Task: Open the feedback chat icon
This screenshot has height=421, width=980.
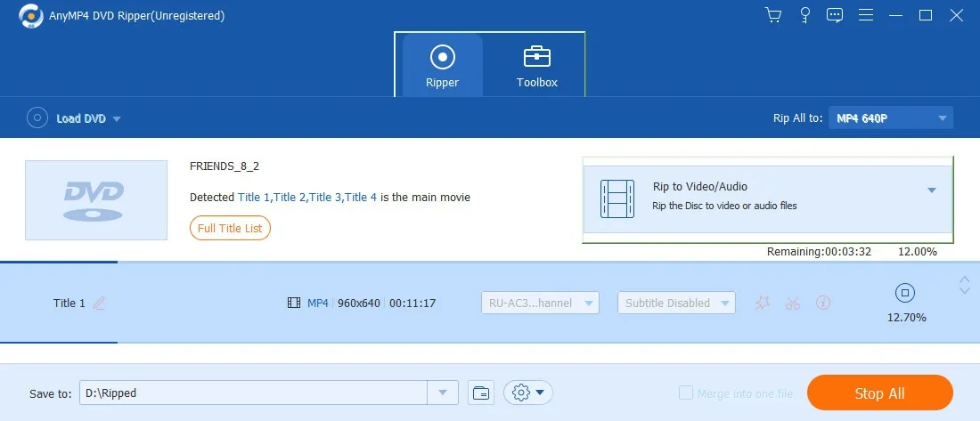Action: pos(835,16)
